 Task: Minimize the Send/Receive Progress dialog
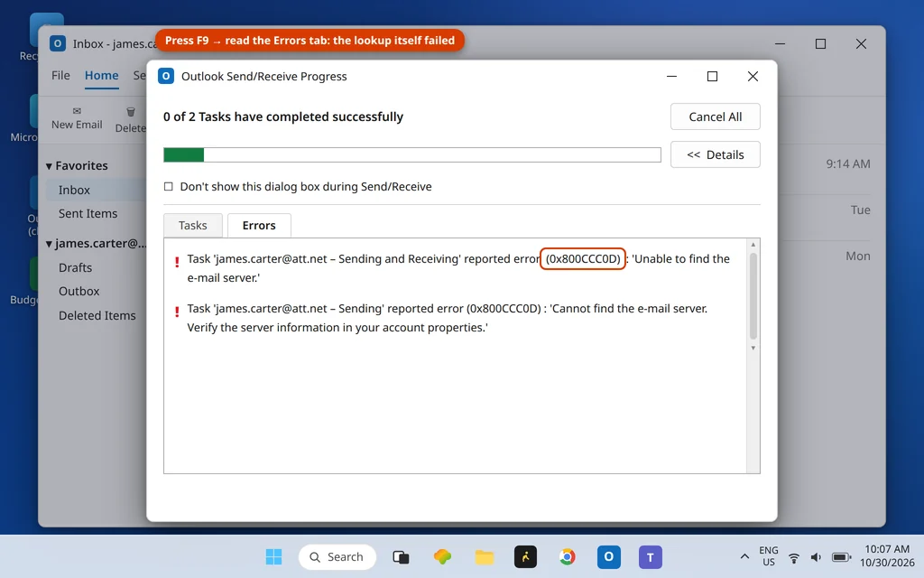[x=671, y=76]
